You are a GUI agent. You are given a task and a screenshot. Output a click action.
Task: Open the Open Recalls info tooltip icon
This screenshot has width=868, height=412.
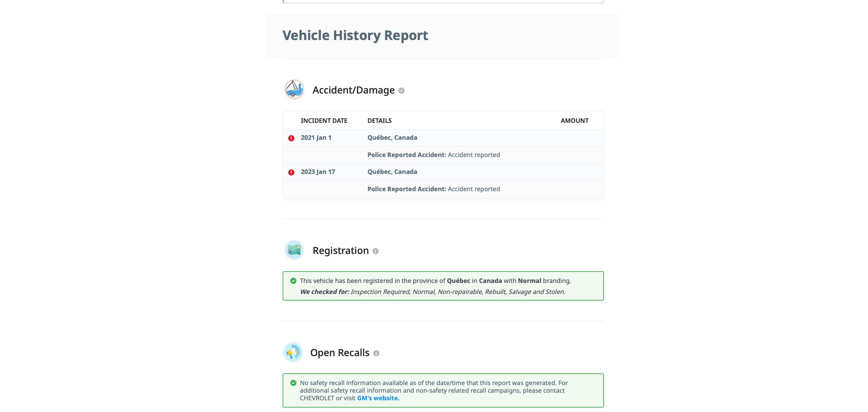(376, 353)
